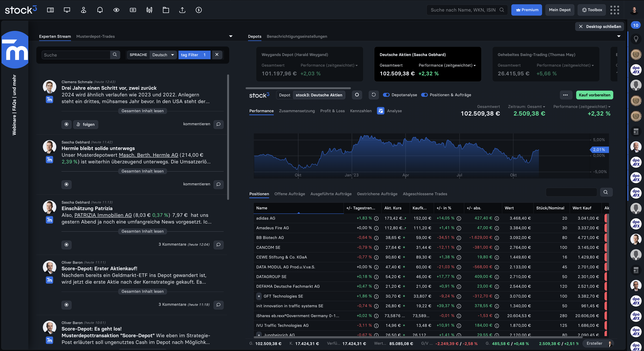Click the desktop monitor icon in top toolbar
Viewport: 644px width, 351px height.
[67, 10]
